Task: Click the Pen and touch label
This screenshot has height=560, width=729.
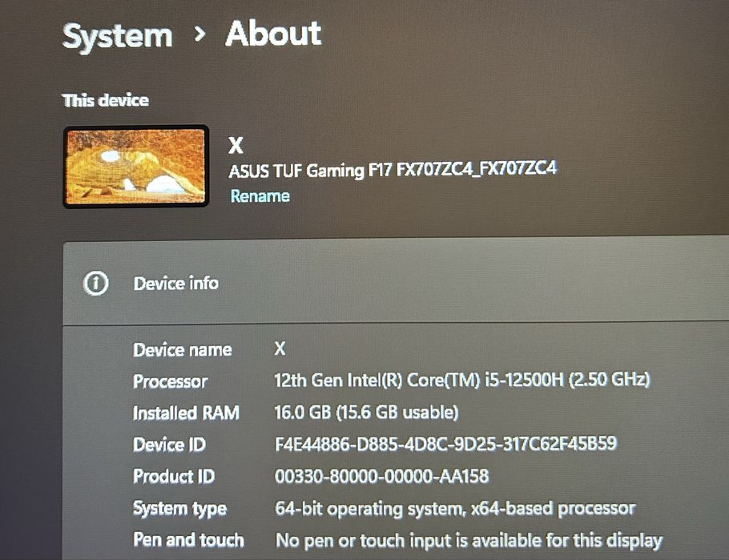Action: (188, 539)
